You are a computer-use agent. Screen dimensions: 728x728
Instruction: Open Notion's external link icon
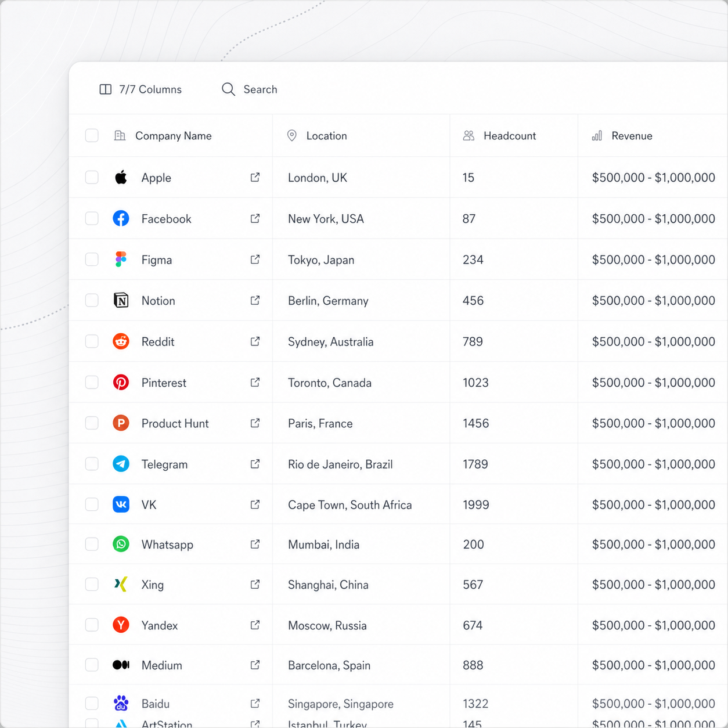point(255,301)
